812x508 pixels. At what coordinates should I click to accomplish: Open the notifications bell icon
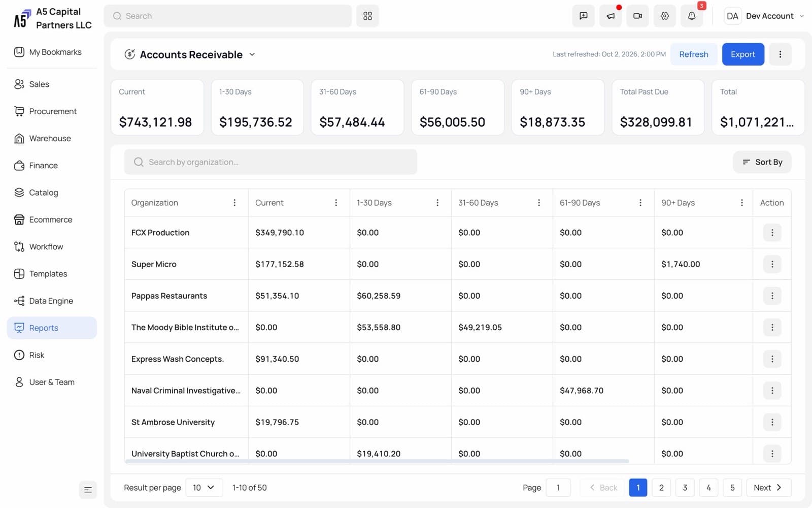(x=692, y=16)
